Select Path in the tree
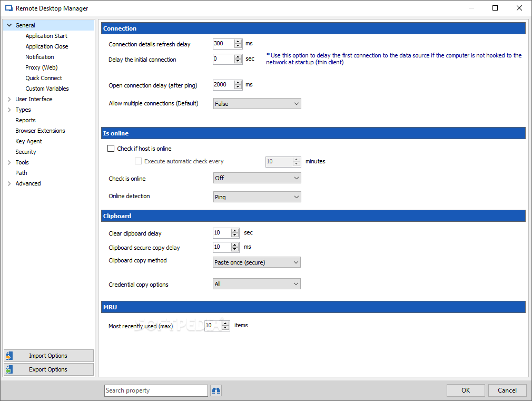Screen dimensions: 532x401 point(21,173)
